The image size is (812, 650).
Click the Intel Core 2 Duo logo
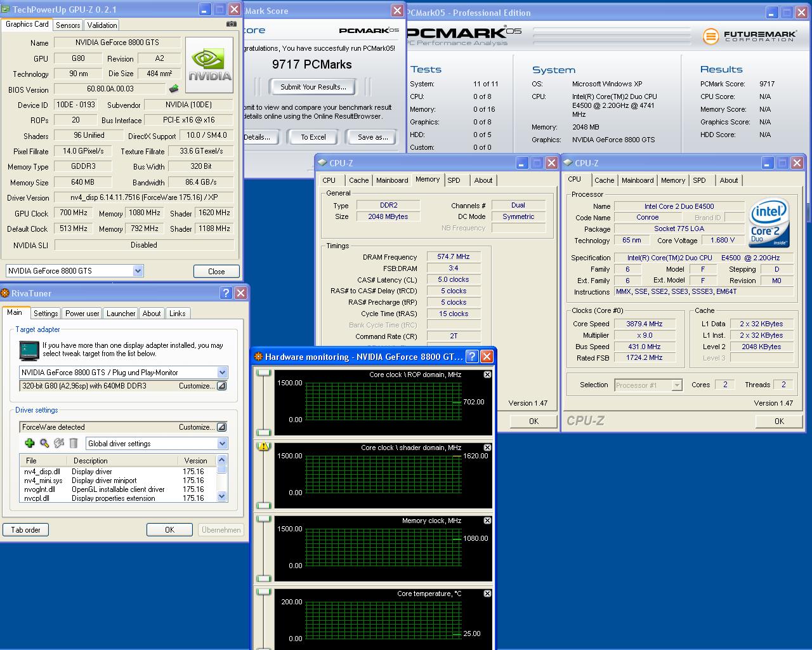click(x=769, y=223)
